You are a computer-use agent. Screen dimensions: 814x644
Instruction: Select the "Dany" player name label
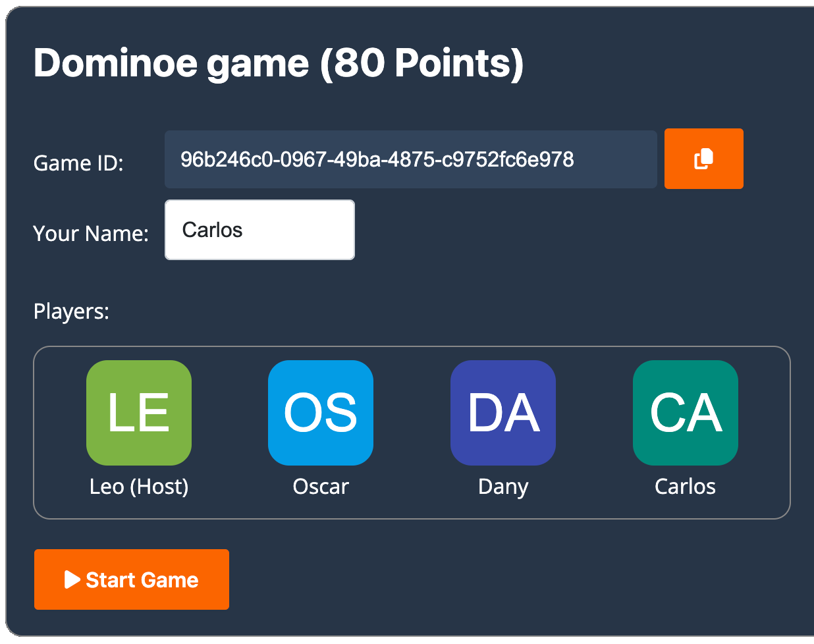point(503,487)
